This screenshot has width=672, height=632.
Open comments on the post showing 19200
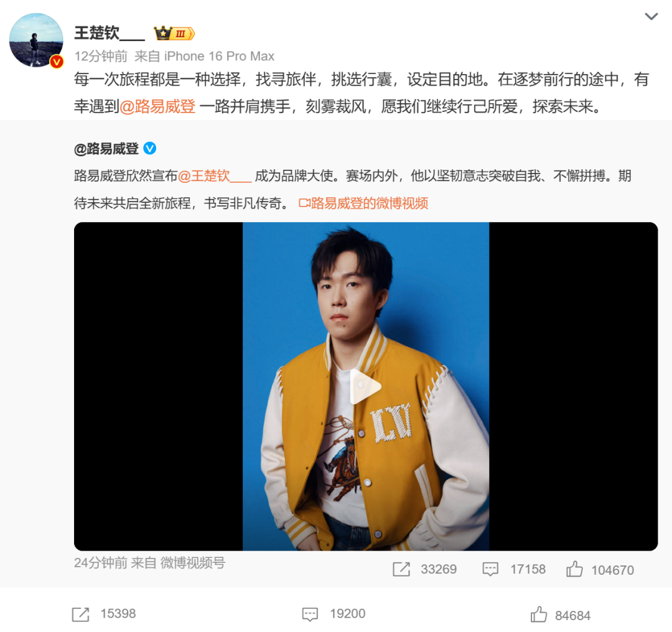(x=310, y=614)
